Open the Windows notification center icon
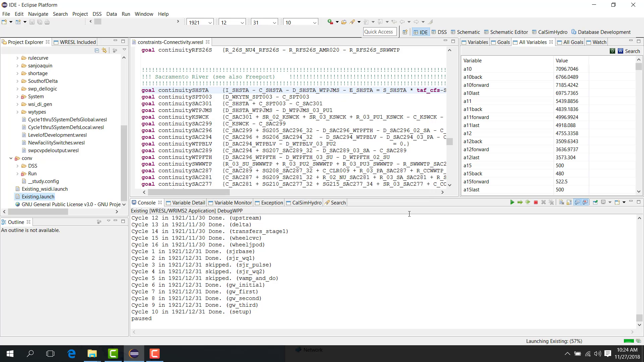Screen dimensions: 644x362 coord(608,354)
